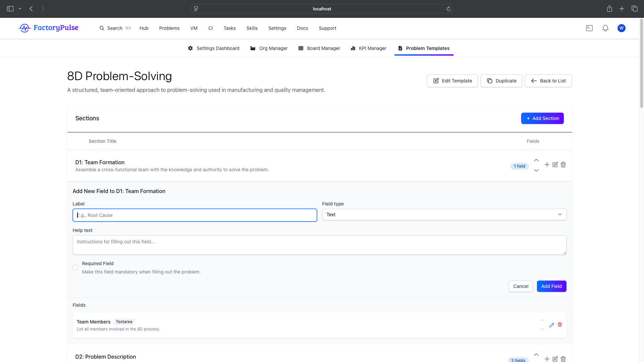Add a field to D2: Problem Description

point(547,359)
